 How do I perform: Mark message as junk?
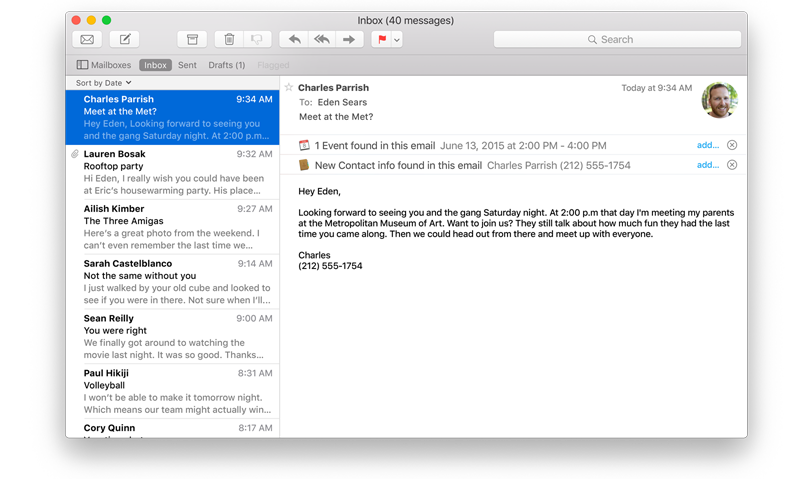click(257, 39)
